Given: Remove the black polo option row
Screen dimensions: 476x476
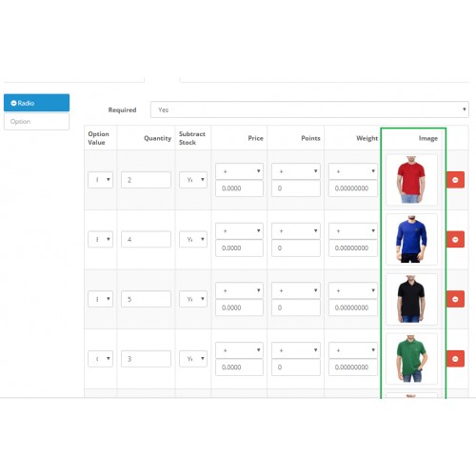Looking at the screenshot, I should (455, 299).
